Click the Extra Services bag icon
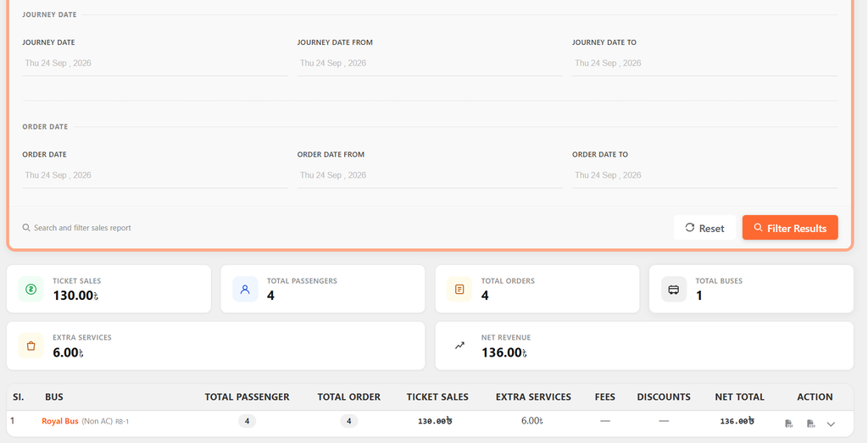868x443 pixels. tap(31, 346)
